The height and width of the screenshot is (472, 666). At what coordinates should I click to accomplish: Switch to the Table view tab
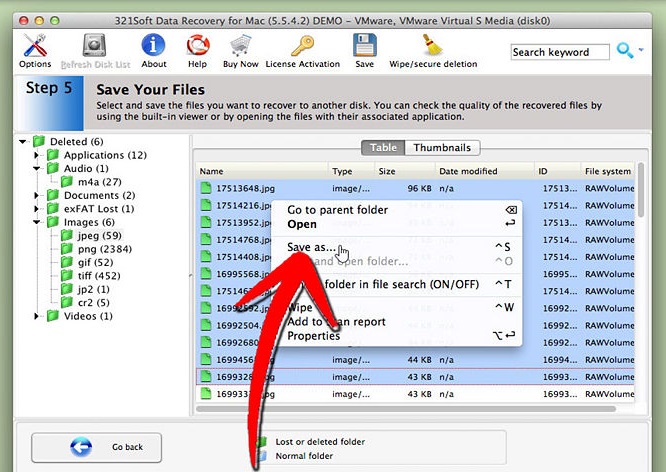[x=383, y=147]
